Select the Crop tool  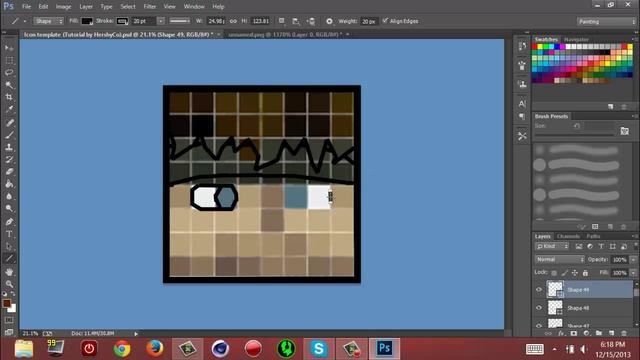[x=9, y=97]
